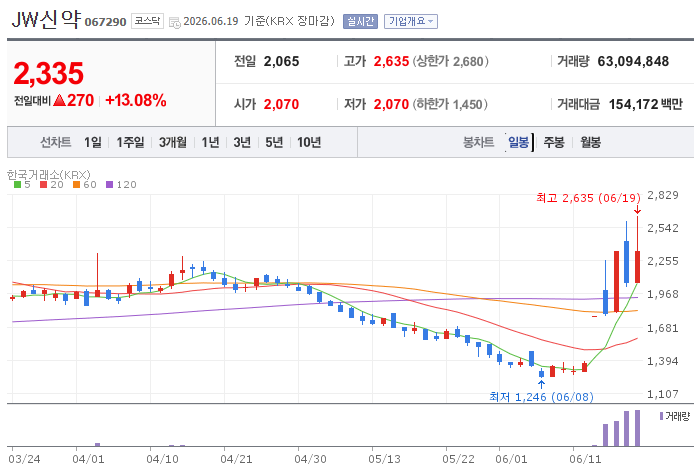The image size is (694, 472).
Task: Click the orange 60-day moving average swatch
Action: (x=77, y=185)
